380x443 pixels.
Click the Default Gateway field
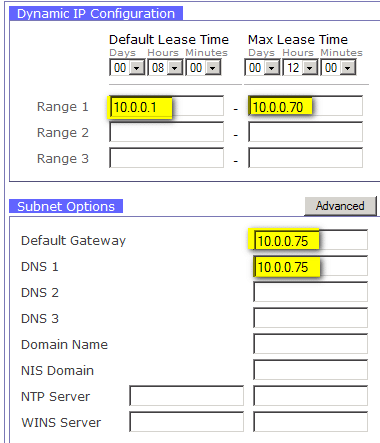[x=310, y=240]
